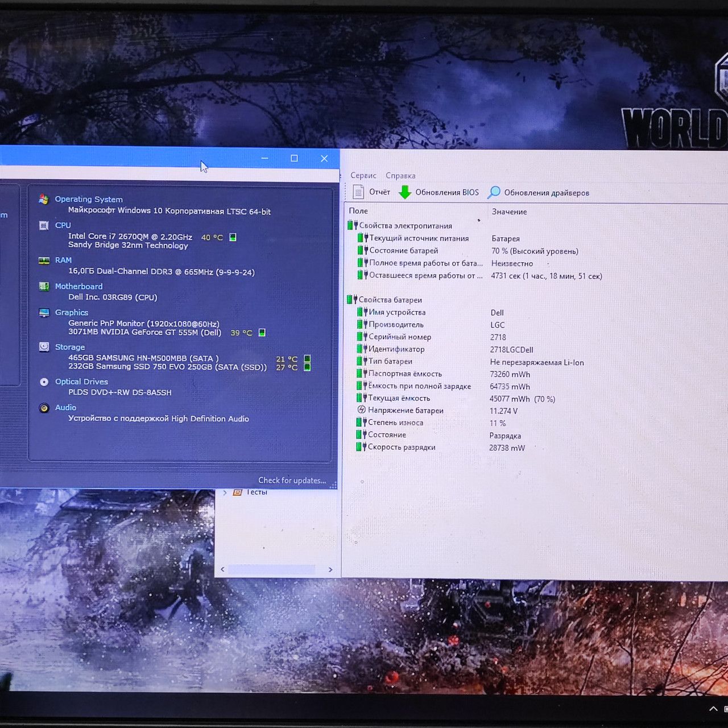Click the 2718LGCDell identifier value
The width and height of the screenshot is (728, 728).
pyautogui.click(x=511, y=350)
